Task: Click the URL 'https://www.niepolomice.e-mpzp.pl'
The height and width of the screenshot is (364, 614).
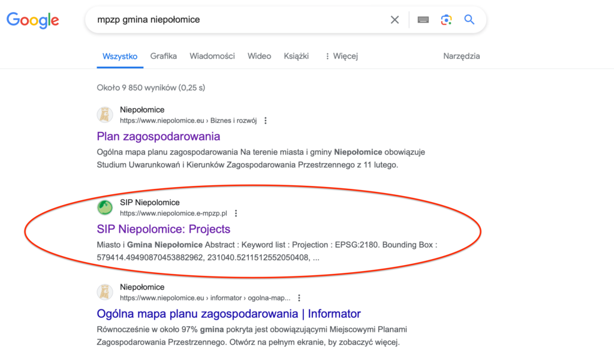Action: point(173,213)
